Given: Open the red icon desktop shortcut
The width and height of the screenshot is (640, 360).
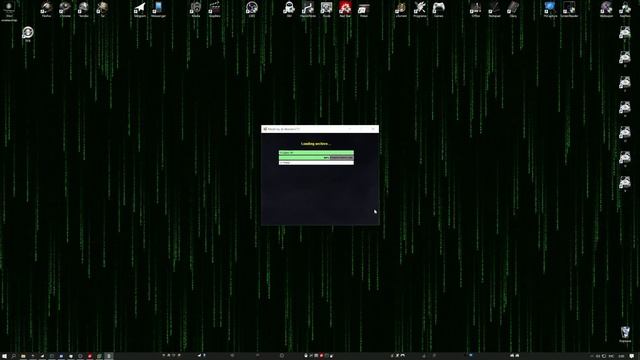Looking at the screenshot, I should click(x=345, y=9).
